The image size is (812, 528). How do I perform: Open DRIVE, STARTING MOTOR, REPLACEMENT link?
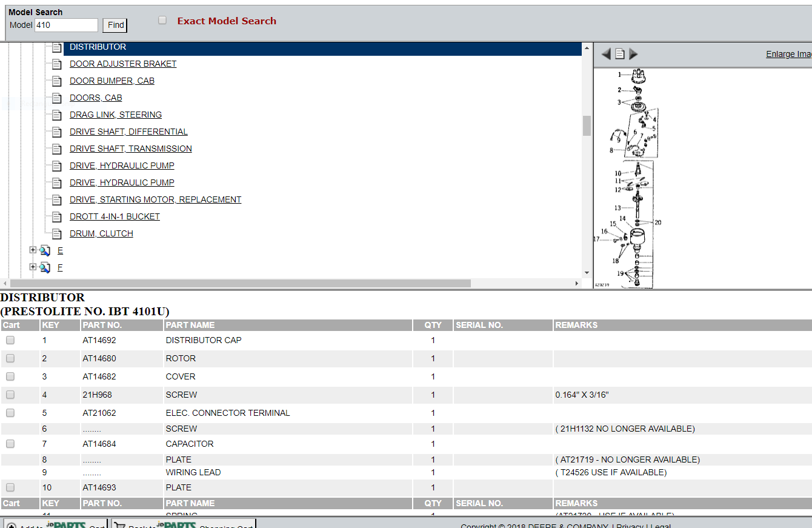(156, 199)
